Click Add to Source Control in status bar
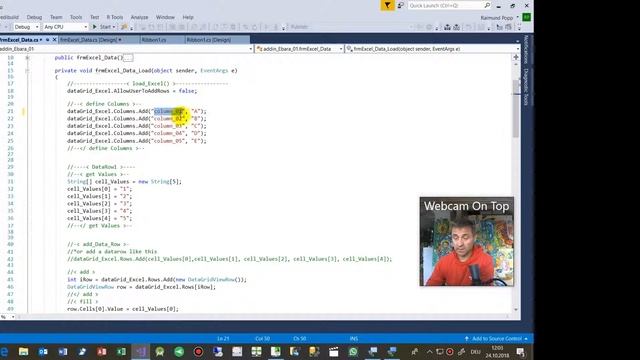The image size is (640, 360). tap(496, 338)
